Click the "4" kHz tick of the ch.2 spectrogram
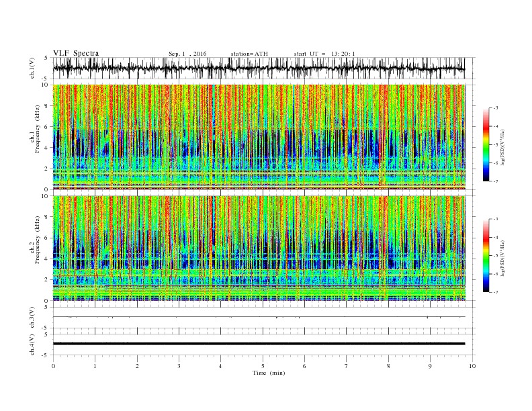This screenshot has height=411, width=532. pyautogui.click(x=46, y=259)
